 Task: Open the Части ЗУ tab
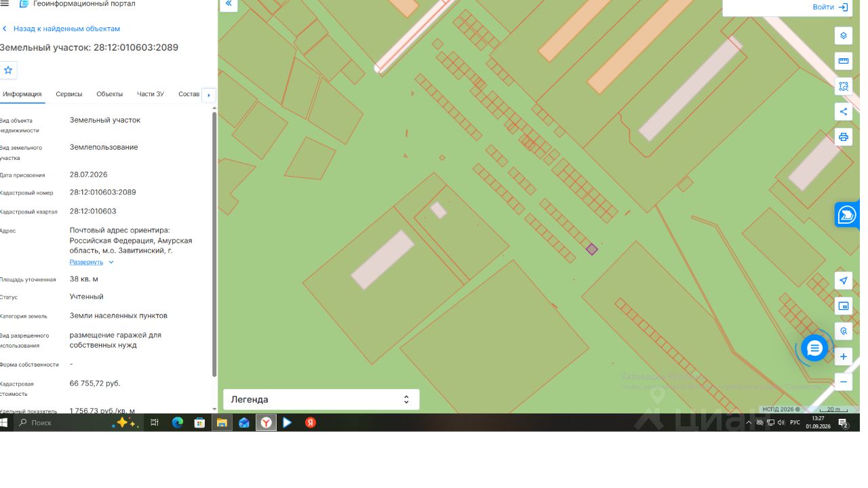pos(151,94)
